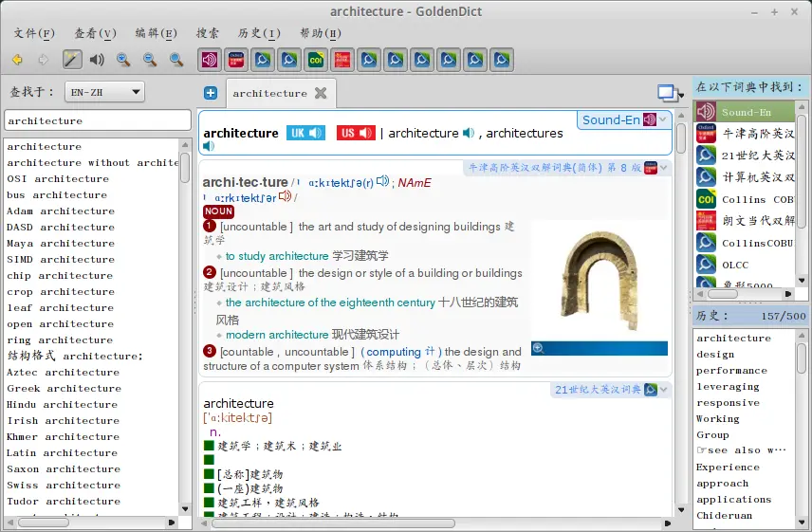Image resolution: width=812 pixels, height=532 pixels.
Task: Toggle Sound-En dictionary in toolbar
Action: point(210,60)
